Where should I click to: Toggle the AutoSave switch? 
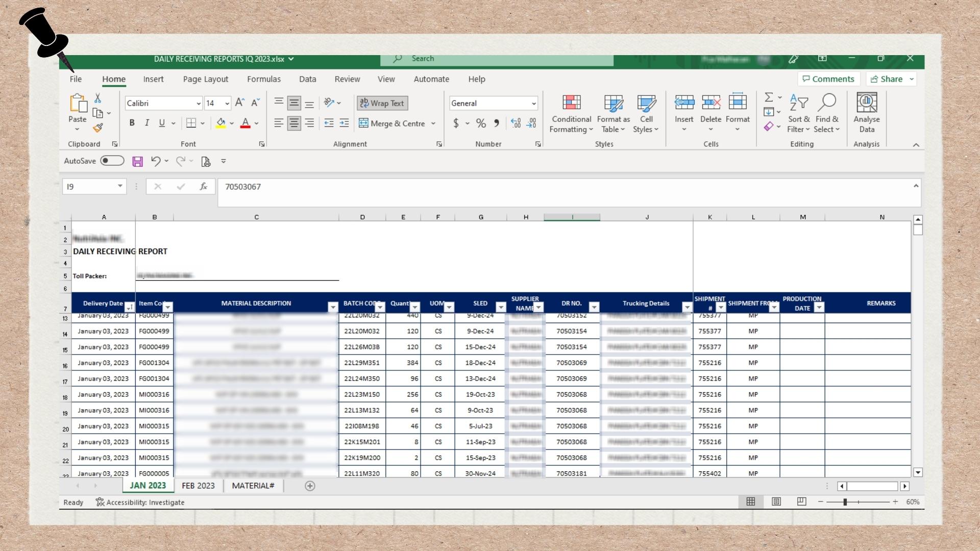(112, 161)
